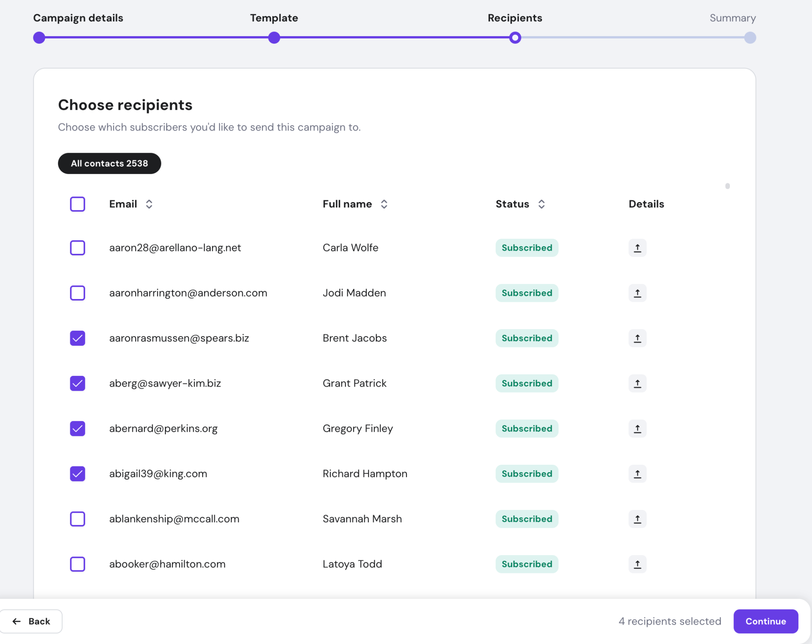
Task: Sort the table by Full name column
Action: coord(384,204)
